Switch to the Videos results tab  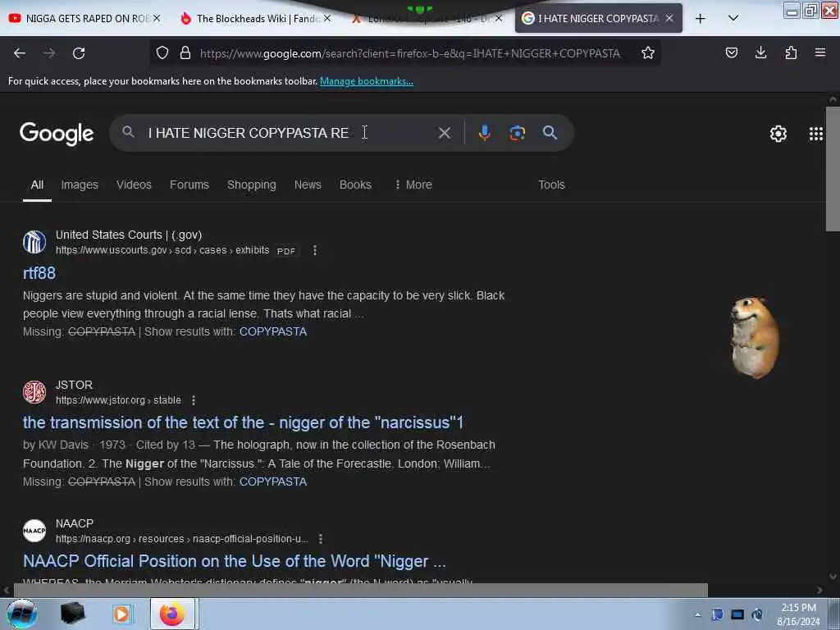pos(134,185)
